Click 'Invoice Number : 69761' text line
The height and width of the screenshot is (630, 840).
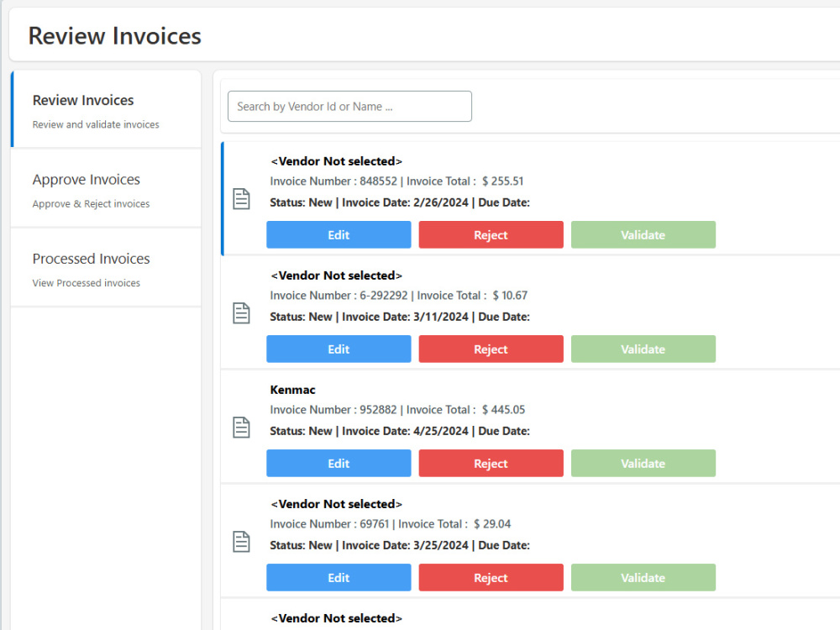[x=390, y=523]
